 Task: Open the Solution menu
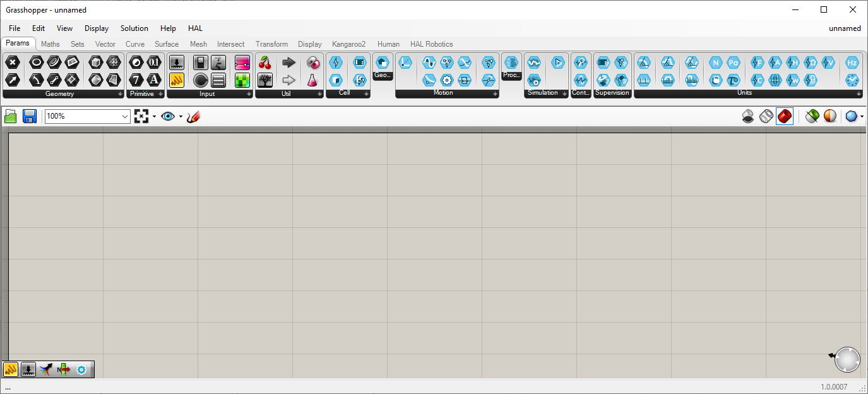click(x=134, y=28)
